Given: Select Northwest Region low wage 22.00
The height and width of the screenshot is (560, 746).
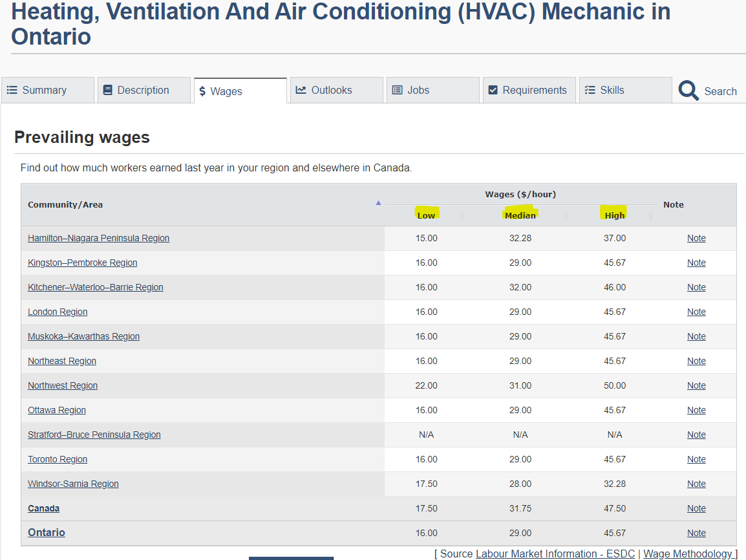Looking at the screenshot, I should (x=426, y=385).
